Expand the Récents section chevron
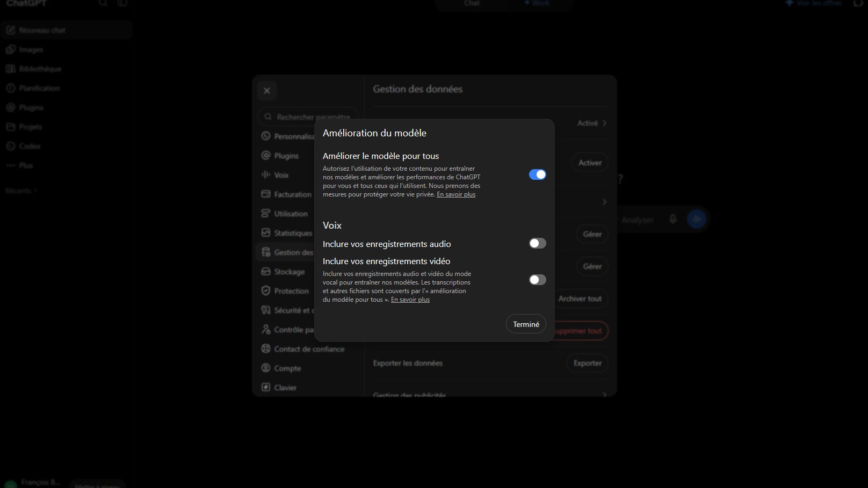This screenshot has height=488, width=868. pyautogui.click(x=36, y=191)
